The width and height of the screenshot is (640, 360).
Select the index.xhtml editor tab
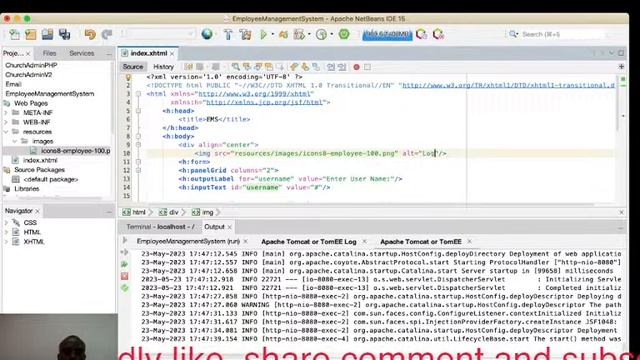pos(149,53)
